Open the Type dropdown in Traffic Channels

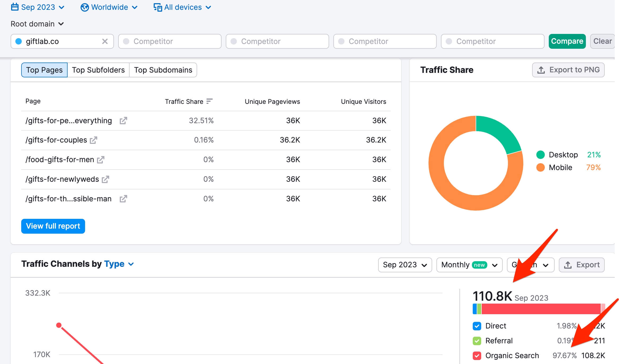point(119,264)
